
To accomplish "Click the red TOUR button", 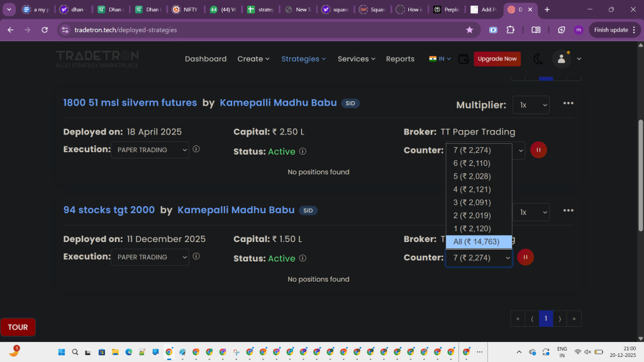I will [18, 327].
